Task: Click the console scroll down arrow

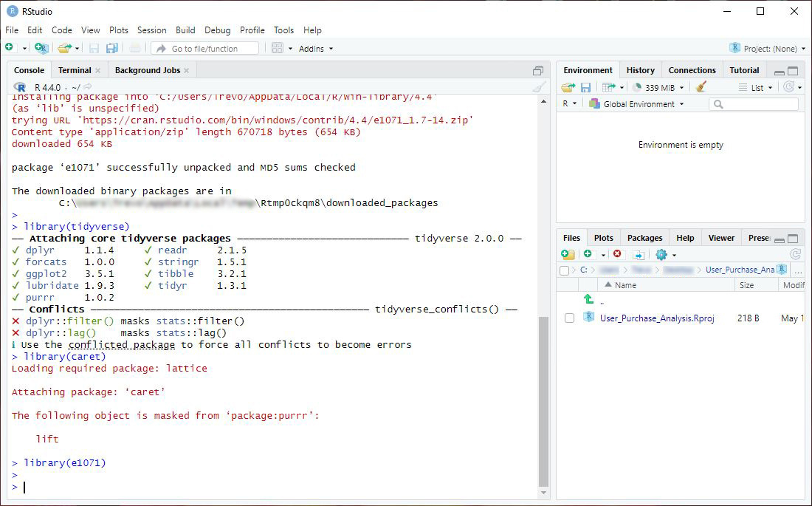Action: (x=543, y=493)
